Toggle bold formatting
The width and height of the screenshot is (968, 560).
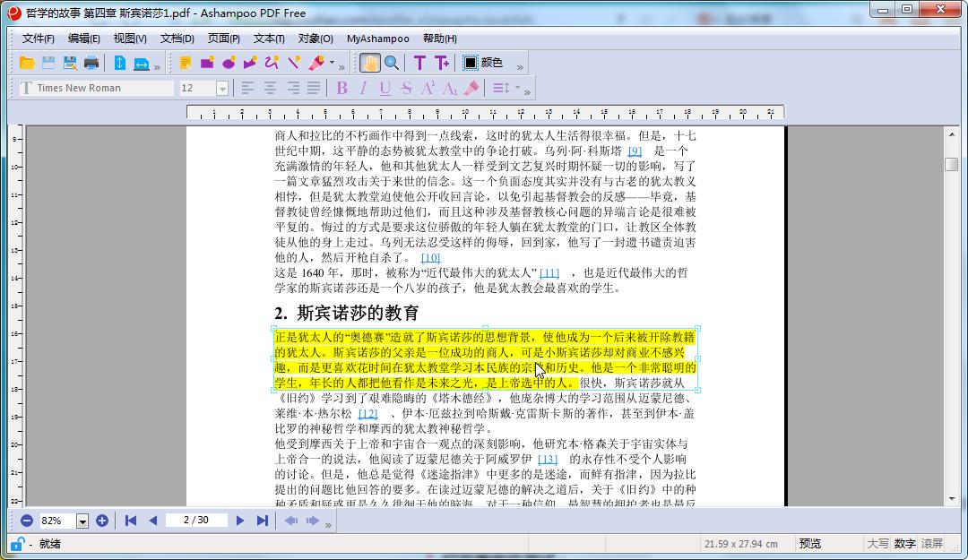341,86
